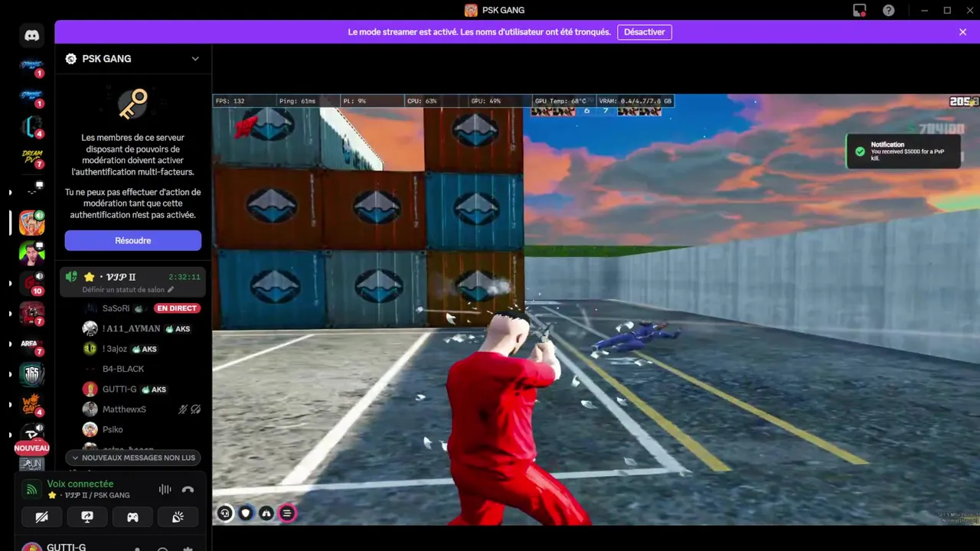
Task: Jump to NOUVEAUX MESSAGES NON LUS
Action: 133,458
